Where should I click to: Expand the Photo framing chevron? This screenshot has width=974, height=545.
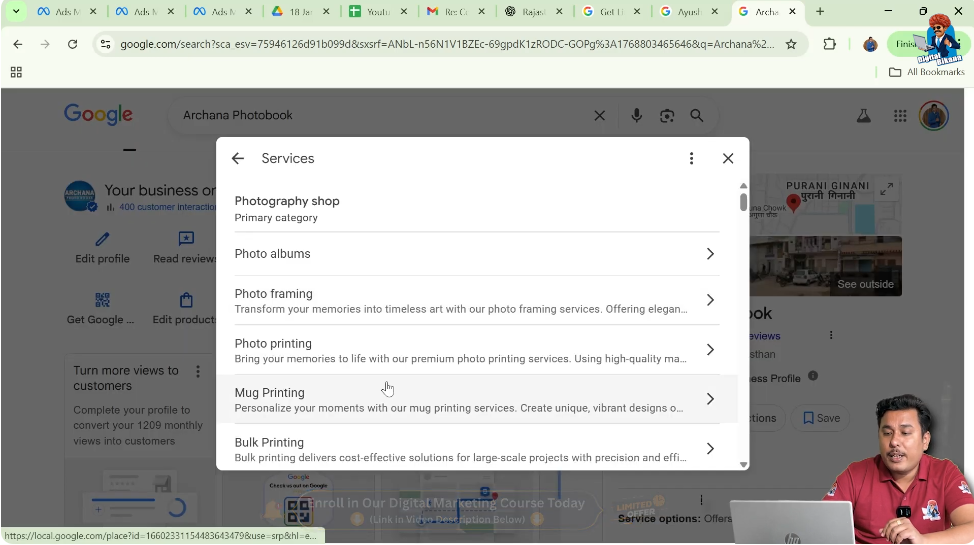click(x=710, y=300)
